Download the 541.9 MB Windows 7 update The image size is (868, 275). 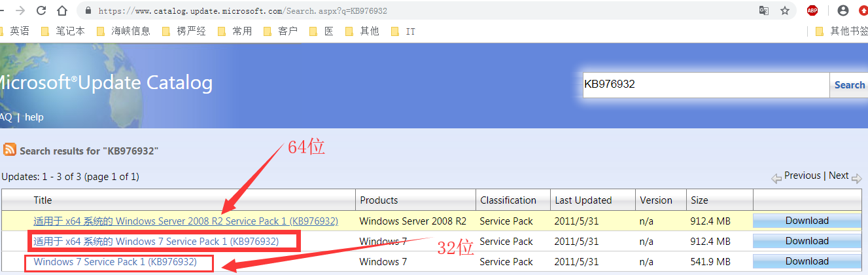coord(807,261)
